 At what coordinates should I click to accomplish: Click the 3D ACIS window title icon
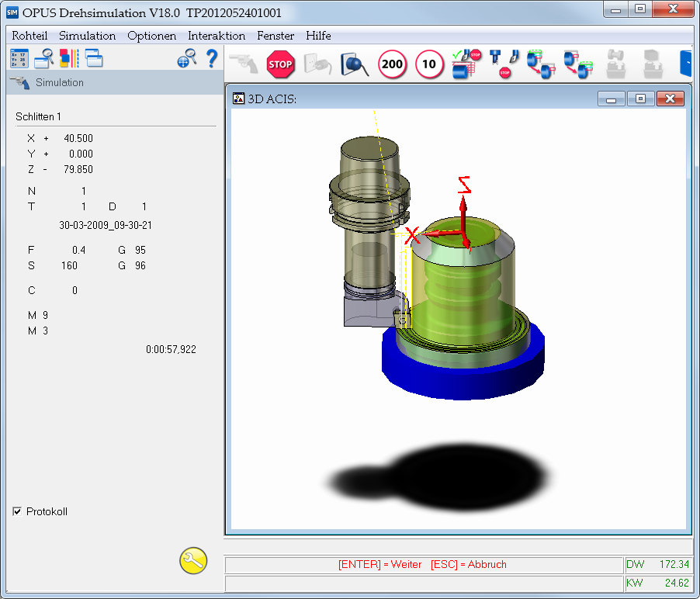[238, 99]
